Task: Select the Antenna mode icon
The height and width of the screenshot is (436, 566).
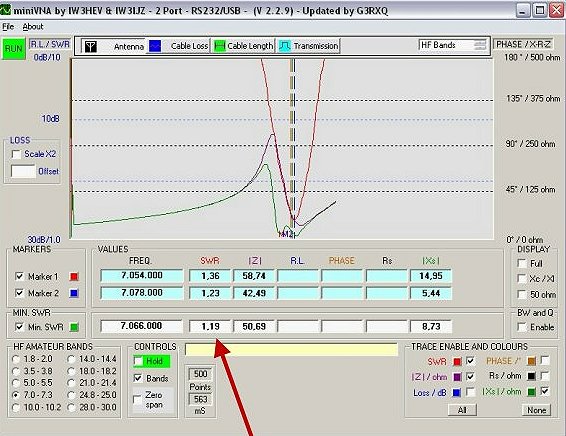Action: click(91, 46)
